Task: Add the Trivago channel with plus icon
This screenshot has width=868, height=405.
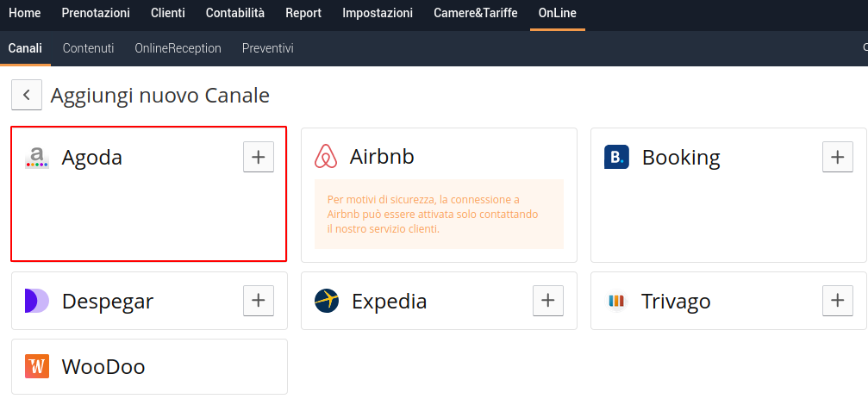Action: coord(838,301)
